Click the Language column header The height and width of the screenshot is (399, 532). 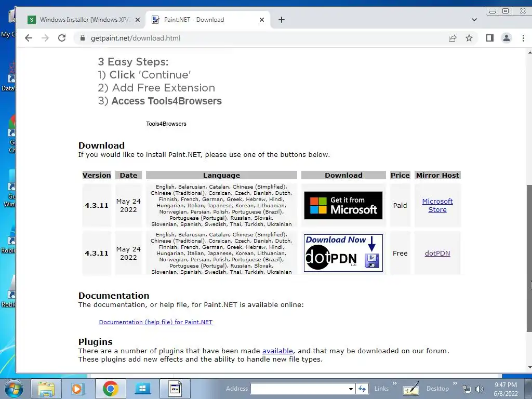tap(221, 175)
